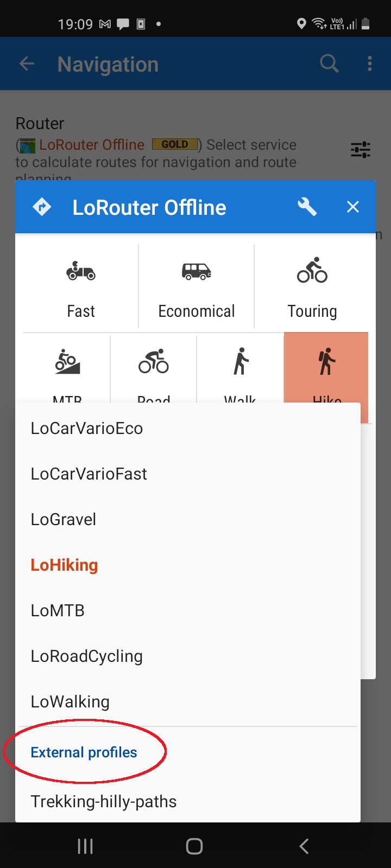Screen dimensions: 391x868
Task: Select the LoHiking profile entry
Action: (x=64, y=565)
